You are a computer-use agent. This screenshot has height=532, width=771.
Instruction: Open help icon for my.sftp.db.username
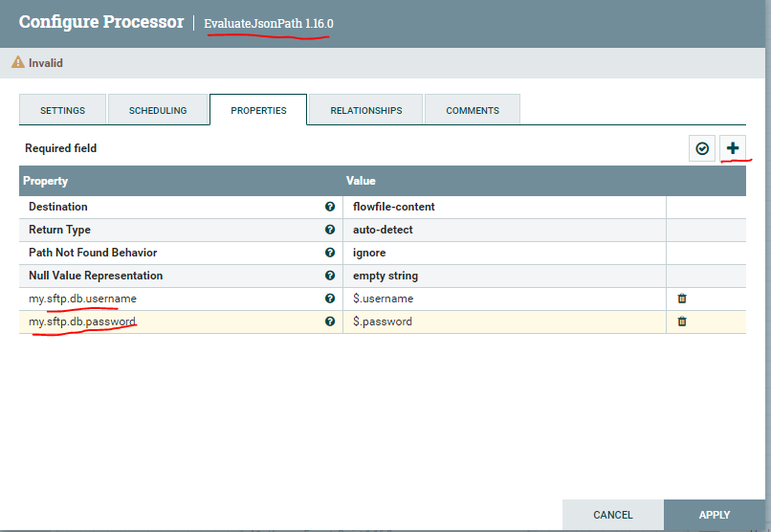330,299
